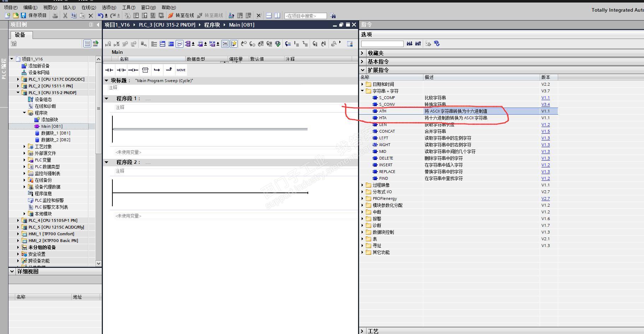Click the accessible devices icon in main toolbar

tap(231, 16)
